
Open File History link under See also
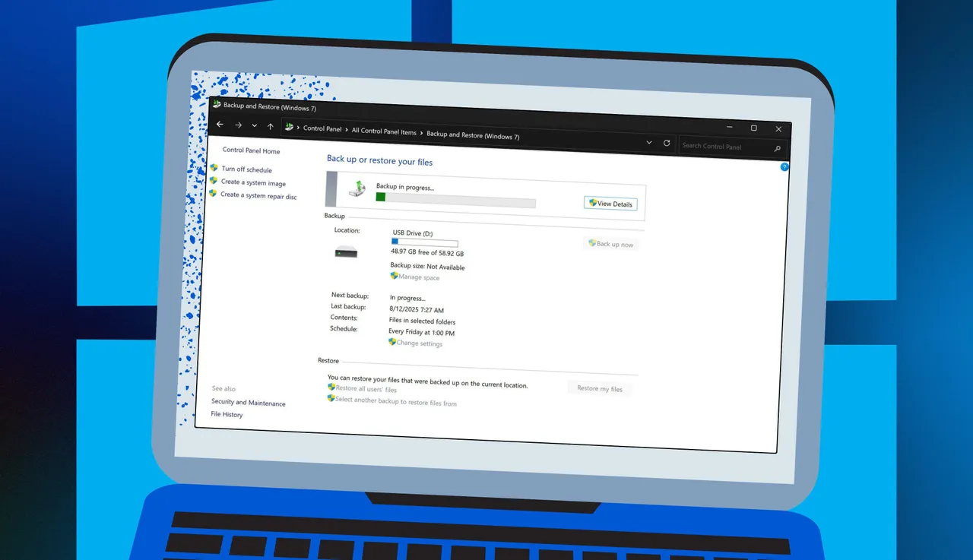(227, 415)
